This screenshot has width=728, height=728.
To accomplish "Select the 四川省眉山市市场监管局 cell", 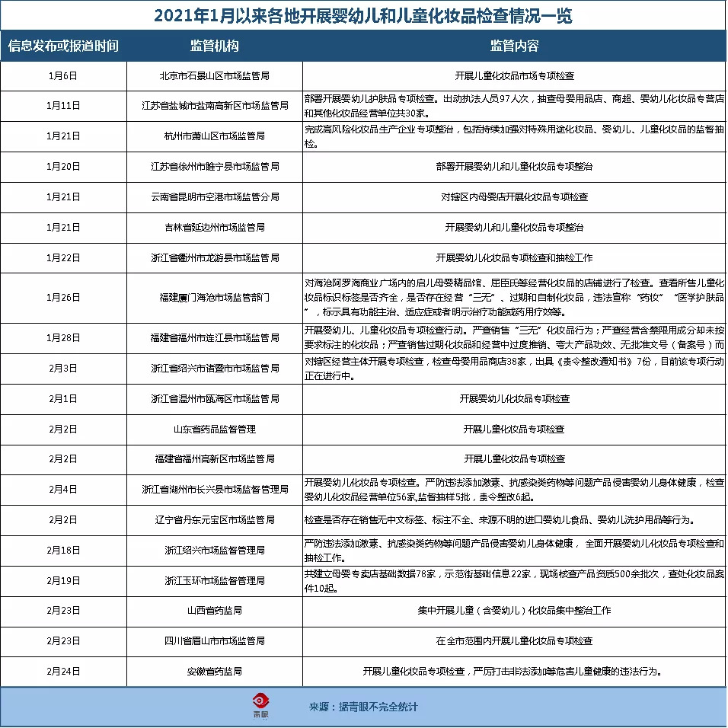I will click(x=215, y=641).
